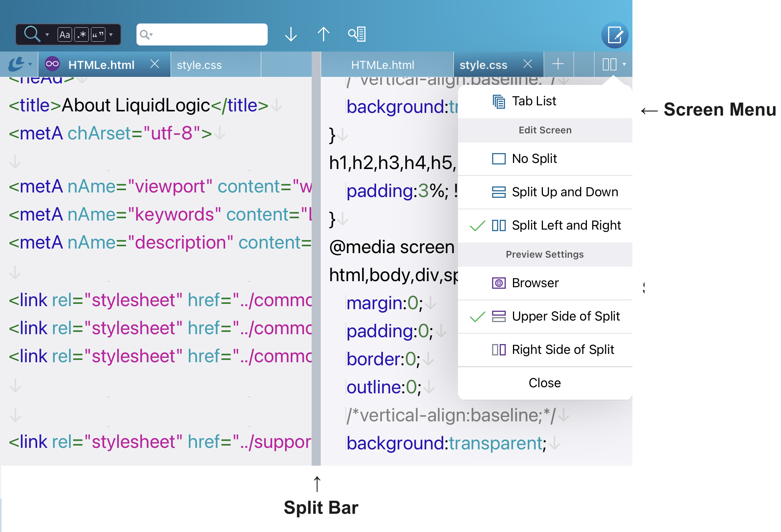Expand search options dropdown arrow after quotes
This screenshot has width=781, height=532.
pos(111,35)
